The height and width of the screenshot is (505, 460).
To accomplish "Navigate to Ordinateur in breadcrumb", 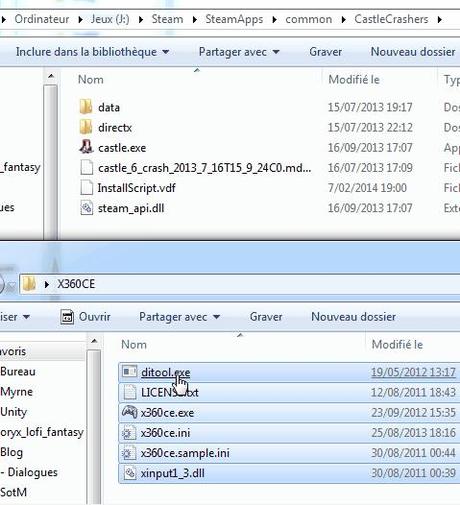I will (42, 19).
